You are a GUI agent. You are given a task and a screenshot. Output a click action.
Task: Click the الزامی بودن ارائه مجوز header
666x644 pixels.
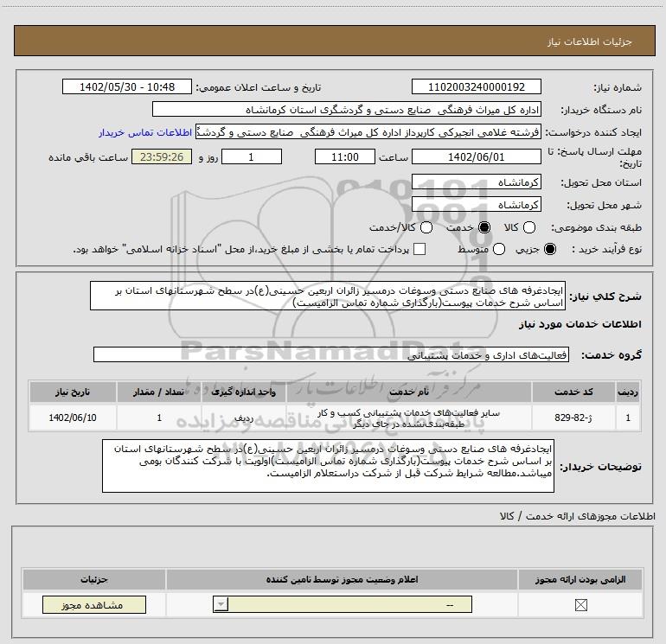point(580,579)
